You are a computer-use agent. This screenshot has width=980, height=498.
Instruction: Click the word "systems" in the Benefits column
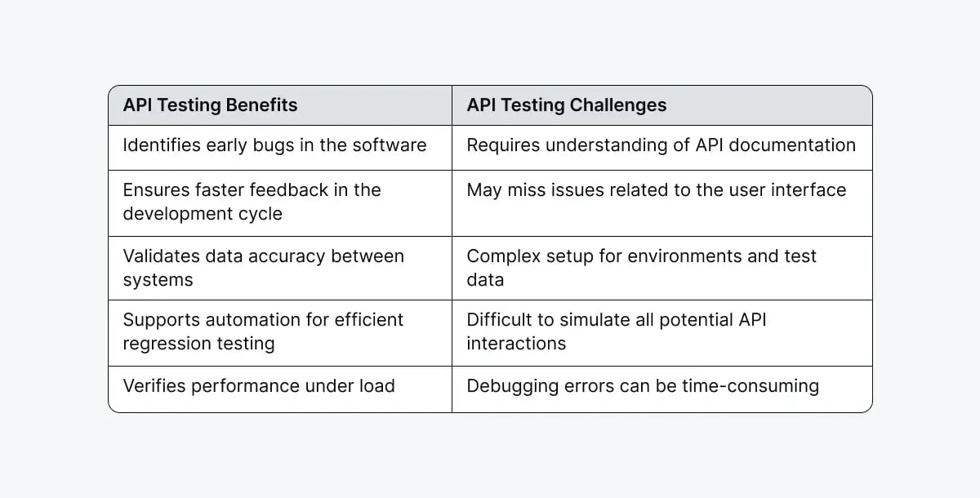(158, 280)
